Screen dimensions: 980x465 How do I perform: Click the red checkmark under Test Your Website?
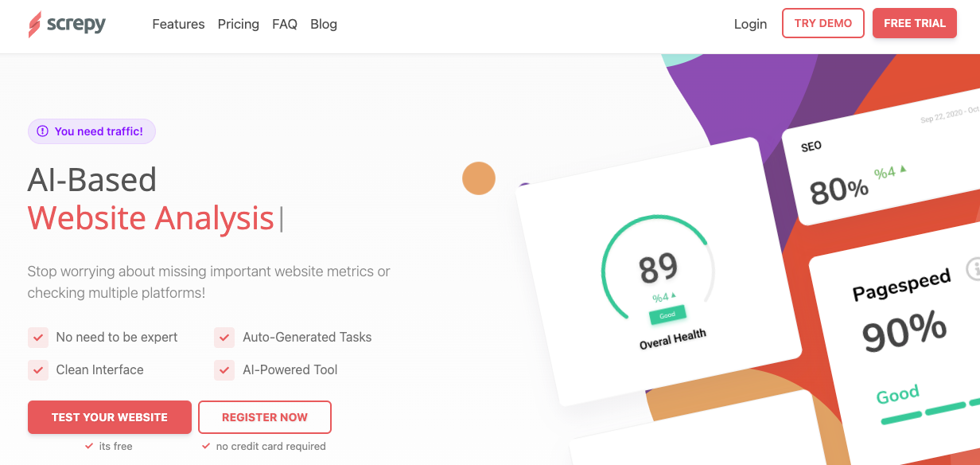click(89, 447)
